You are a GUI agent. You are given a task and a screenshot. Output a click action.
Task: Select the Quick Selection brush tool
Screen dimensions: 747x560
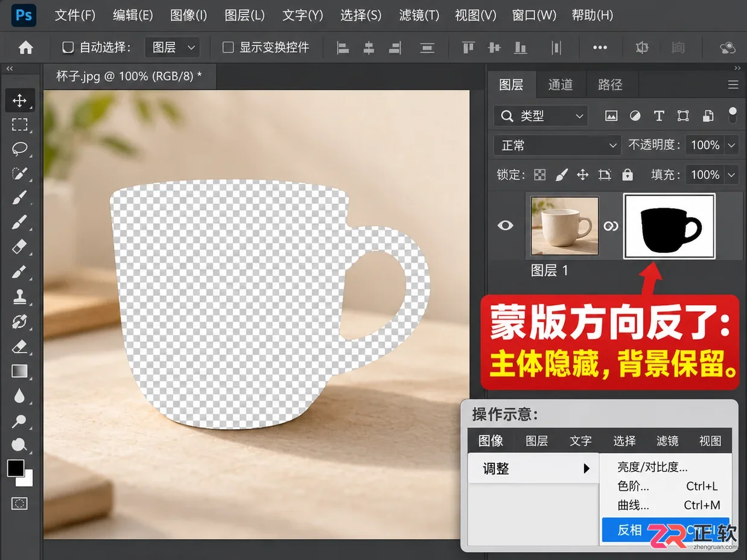19,174
